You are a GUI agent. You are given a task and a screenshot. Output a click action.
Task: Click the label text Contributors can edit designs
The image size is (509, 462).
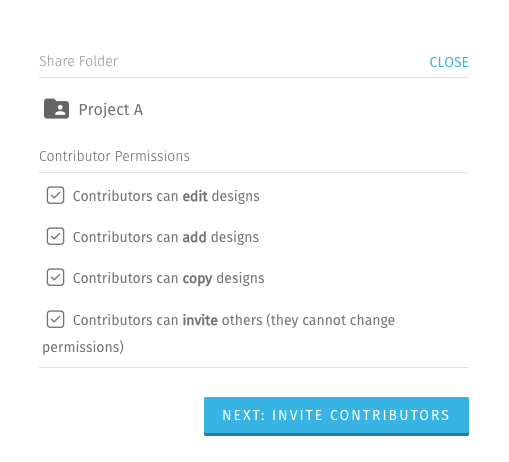coord(166,196)
